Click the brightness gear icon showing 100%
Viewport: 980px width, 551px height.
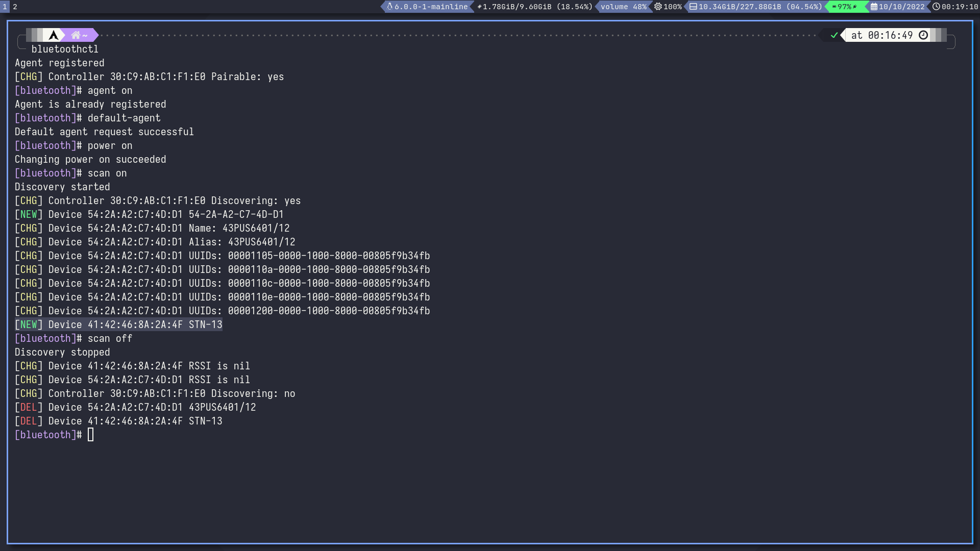(658, 7)
